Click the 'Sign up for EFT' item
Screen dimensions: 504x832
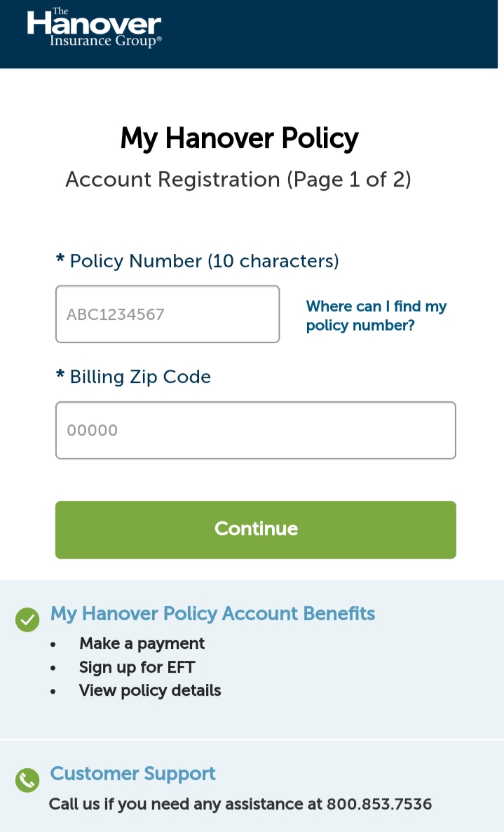[137, 667]
